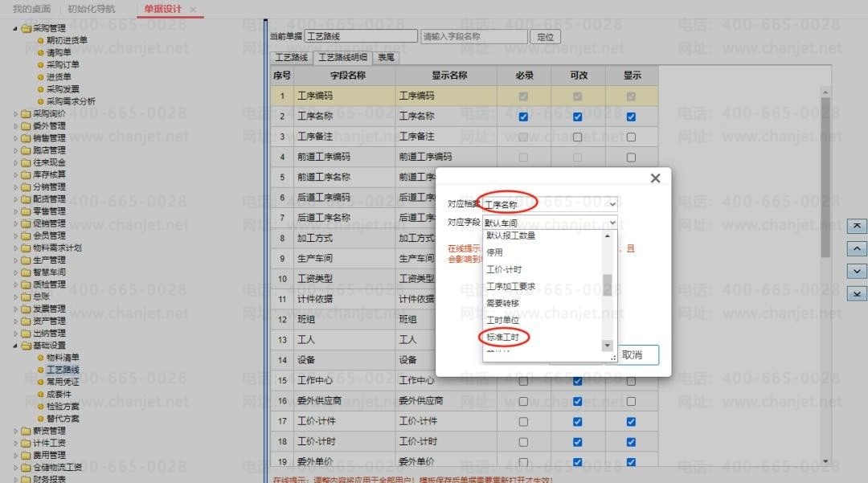This screenshot has height=483, width=868.
Task: Click the scroll-down arrow in the dropdown list
Action: [608, 346]
